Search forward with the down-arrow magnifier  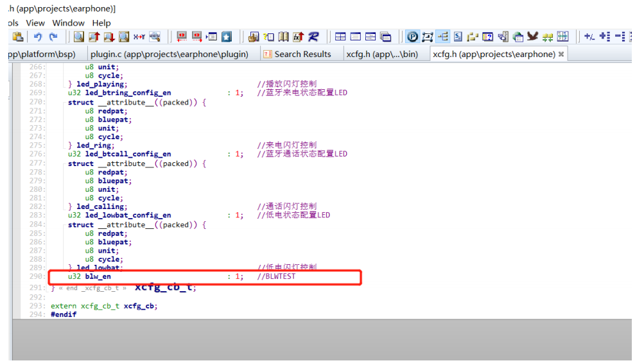pos(109,37)
